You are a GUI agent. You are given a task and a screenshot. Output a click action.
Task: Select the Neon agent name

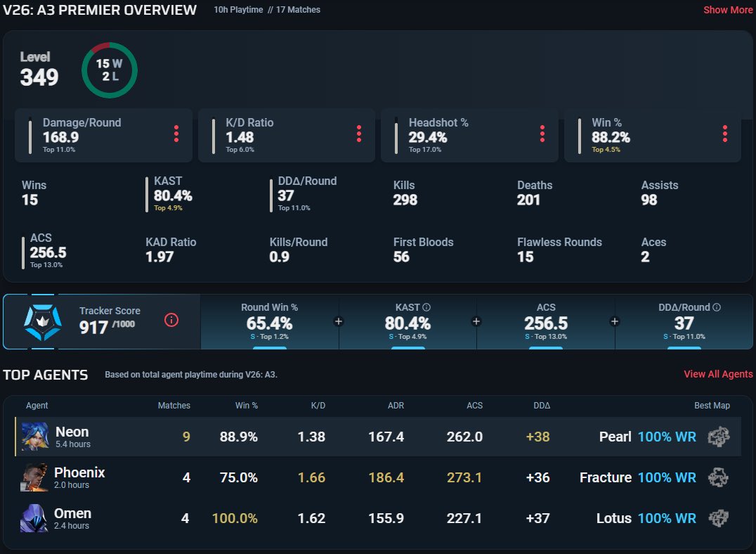coord(72,432)
